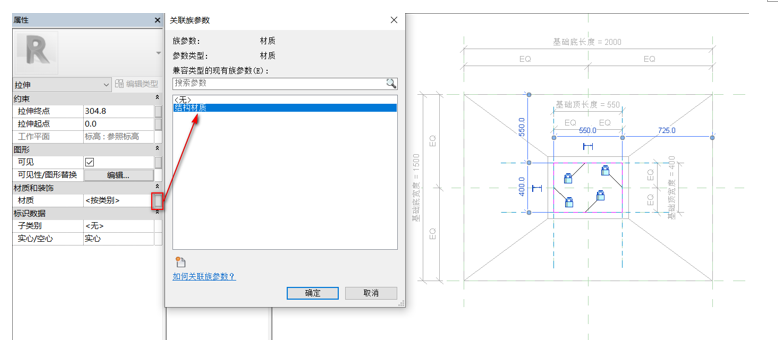Open the 如何关联族参数? help link

click(x=204, y=277)
